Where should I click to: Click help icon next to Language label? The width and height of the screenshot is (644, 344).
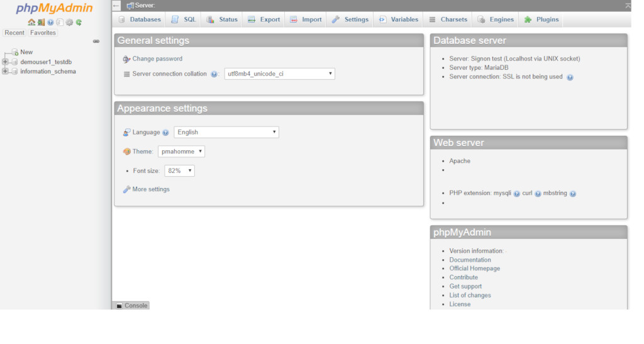165,133
